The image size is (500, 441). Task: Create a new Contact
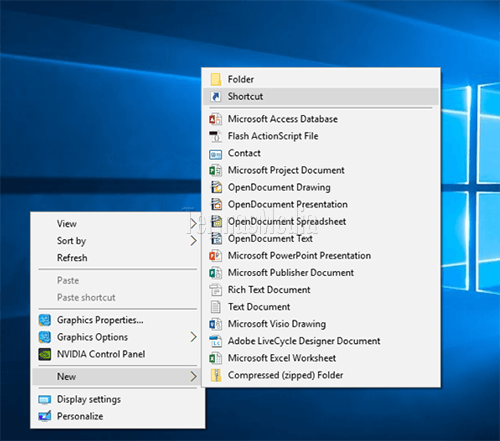(321, 153)
